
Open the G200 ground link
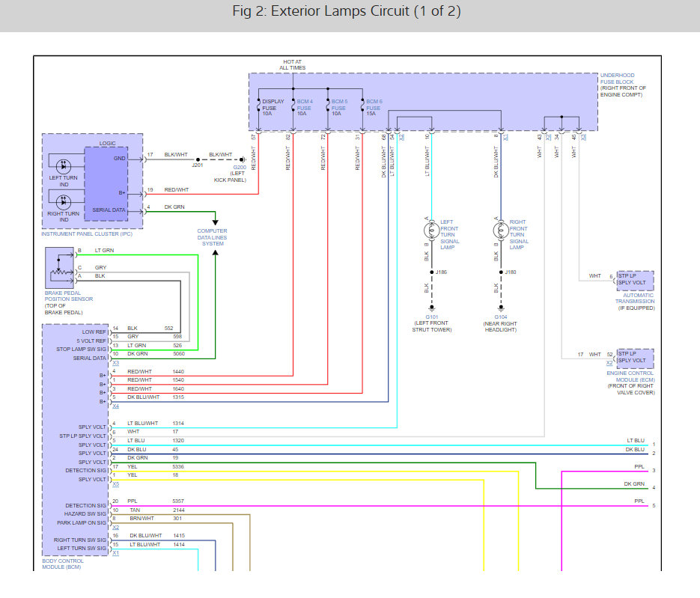coord(240,168)
